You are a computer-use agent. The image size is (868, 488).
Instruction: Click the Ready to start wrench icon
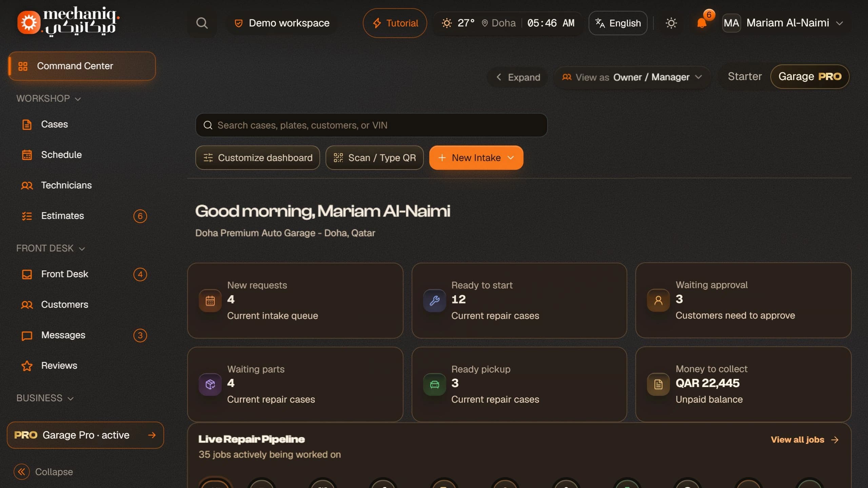pos(435,301)
